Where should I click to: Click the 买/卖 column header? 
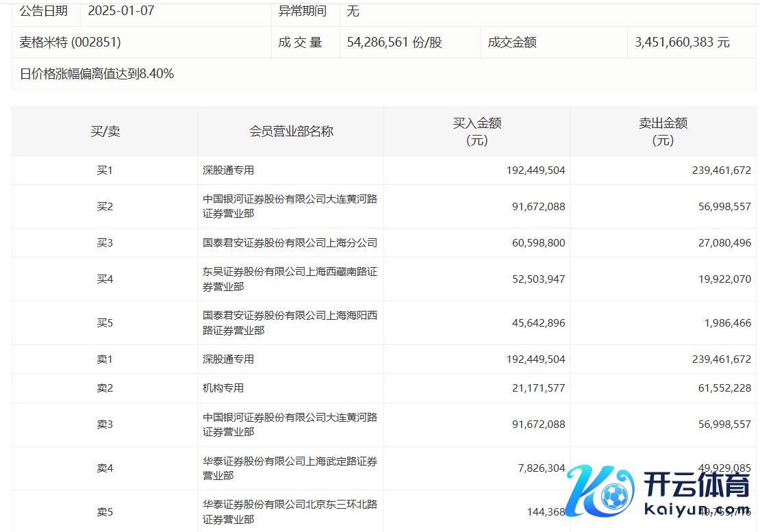click(105, 131)
